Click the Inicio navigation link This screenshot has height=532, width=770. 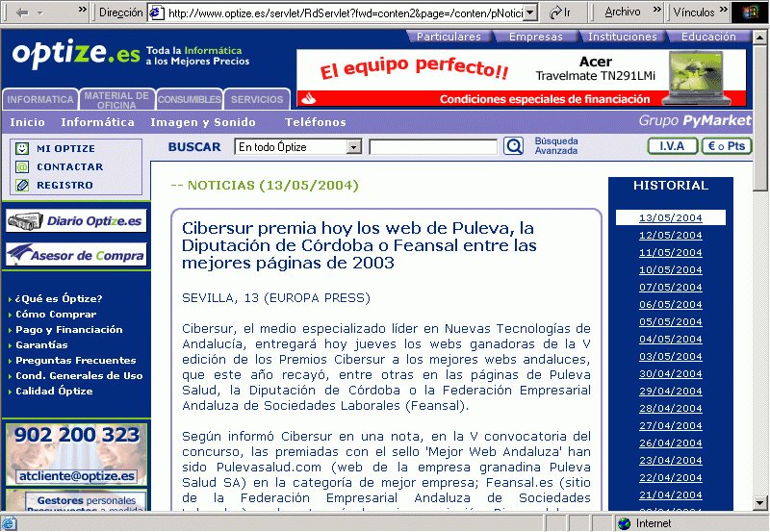point(28,122)
